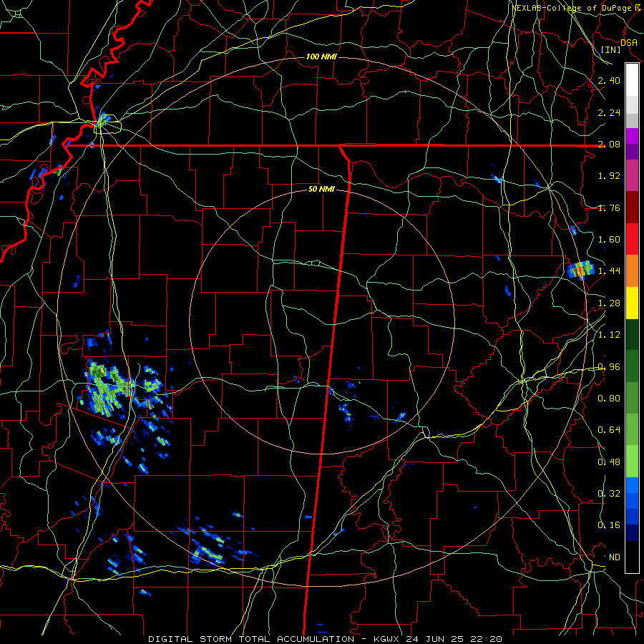Click the 22:20 timestamp
Viewport: 644px width, 644px height.
[487, 639]
